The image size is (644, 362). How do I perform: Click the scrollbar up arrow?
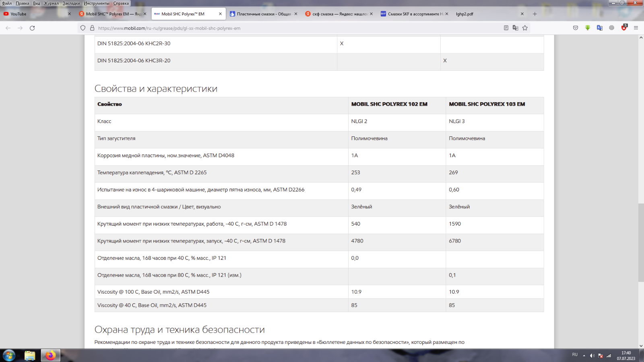[x=641, y=38]
